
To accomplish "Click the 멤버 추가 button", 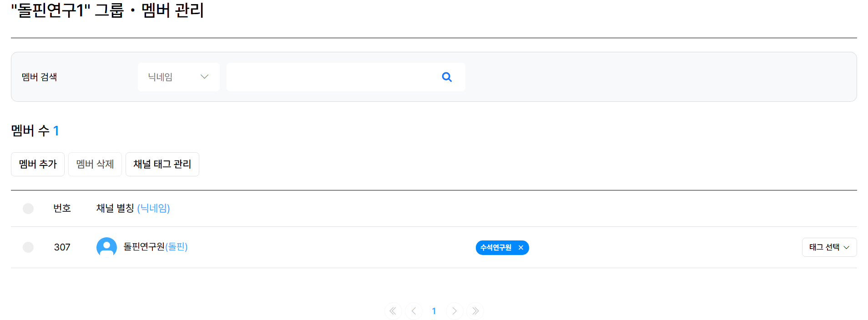I will pos(38,164).
